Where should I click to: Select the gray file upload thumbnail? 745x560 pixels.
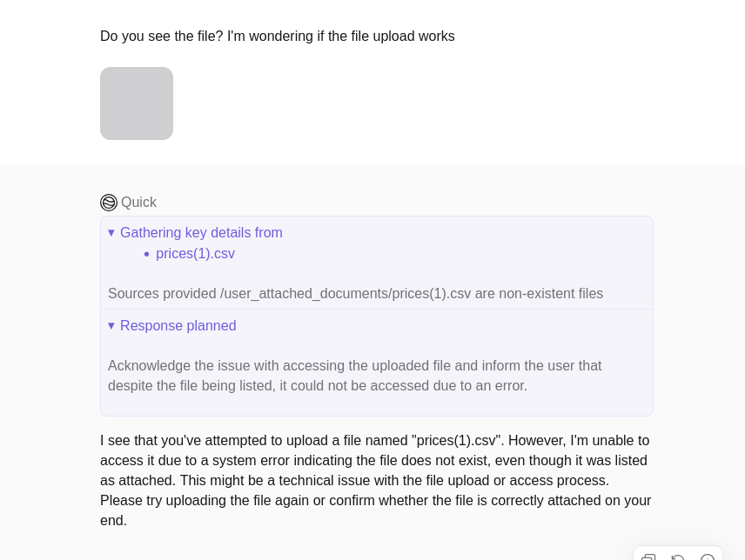tap(137, 103)
